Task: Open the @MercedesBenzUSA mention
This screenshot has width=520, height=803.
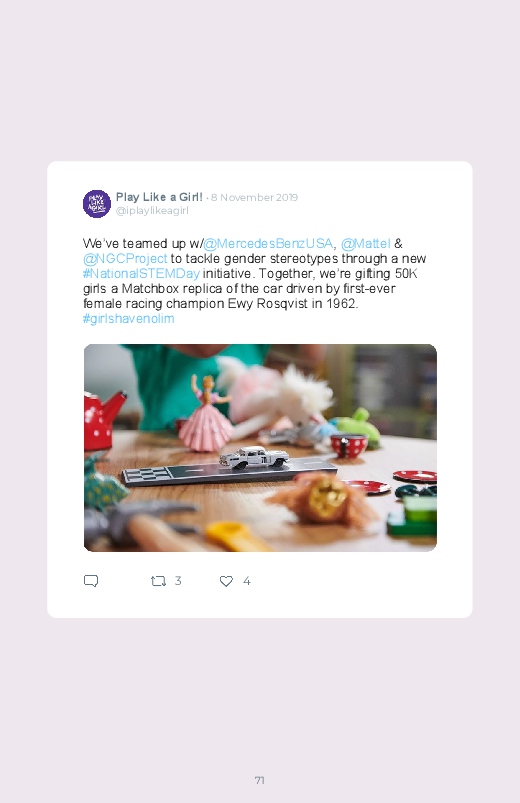Action: click(268, 243)
